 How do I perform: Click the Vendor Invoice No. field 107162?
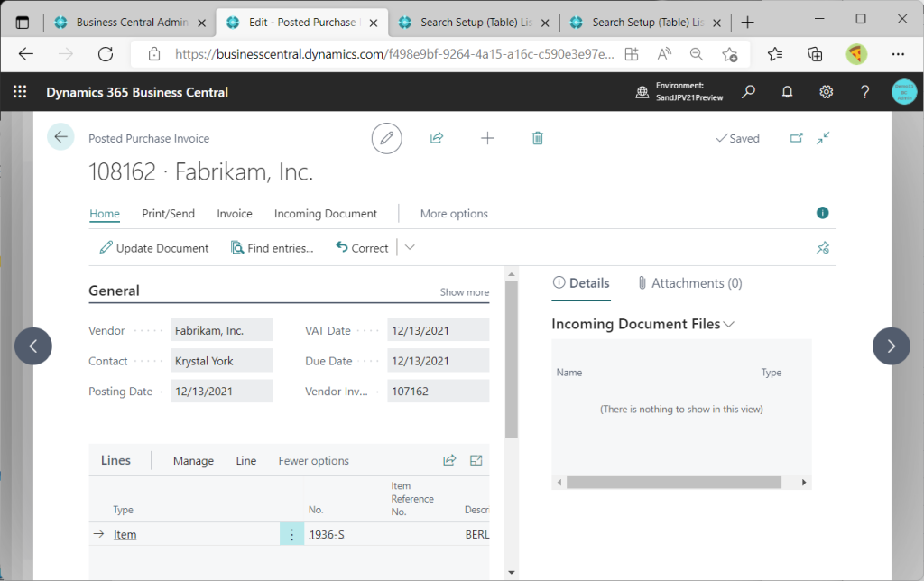tap(438, 392)
